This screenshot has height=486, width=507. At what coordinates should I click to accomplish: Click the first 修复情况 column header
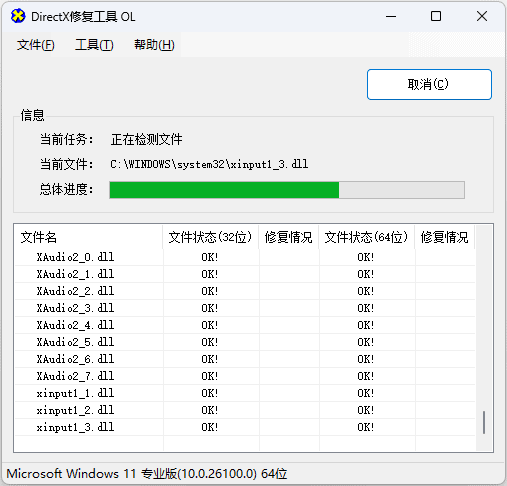(289, 237)
